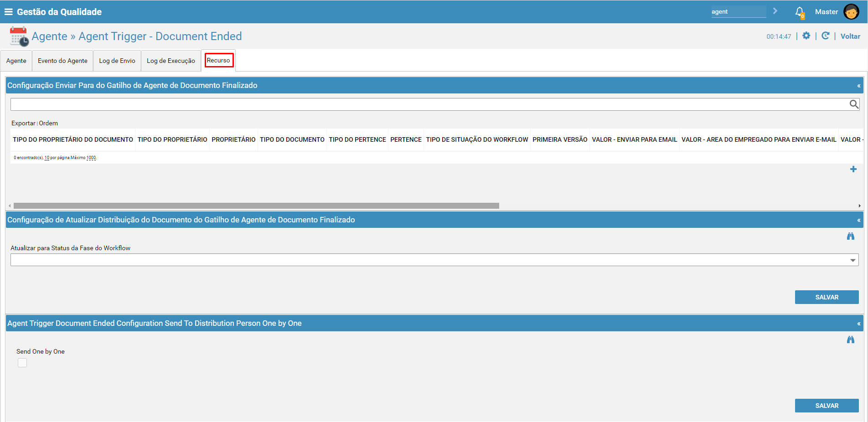Collapse the Atualizar Distribuição do Documento section
The width and height of the screenshot is (868, 422).
point(858,220)
